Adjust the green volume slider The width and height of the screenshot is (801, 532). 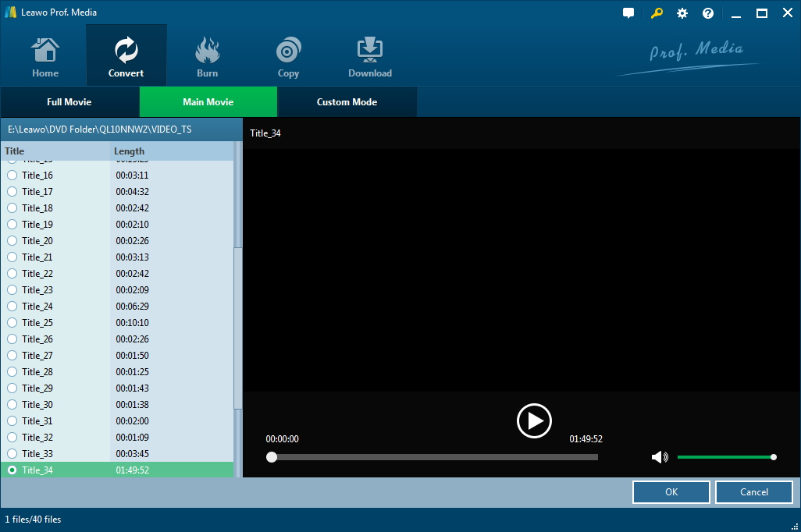click(x=724, y=457)
